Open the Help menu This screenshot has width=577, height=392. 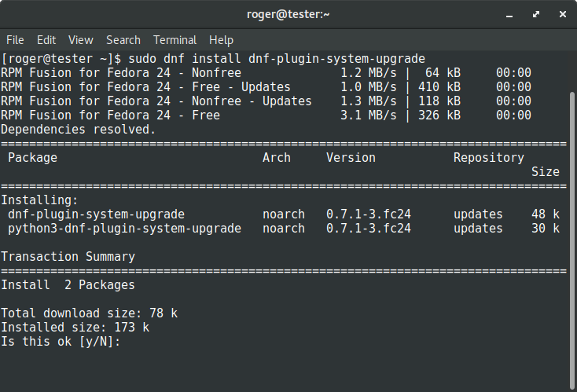tap(221, 40)
